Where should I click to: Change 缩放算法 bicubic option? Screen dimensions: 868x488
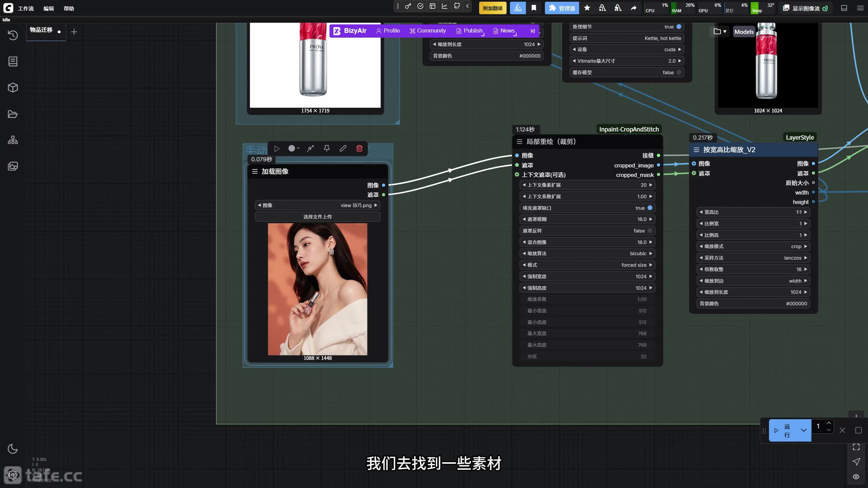(x=587, y=253)
